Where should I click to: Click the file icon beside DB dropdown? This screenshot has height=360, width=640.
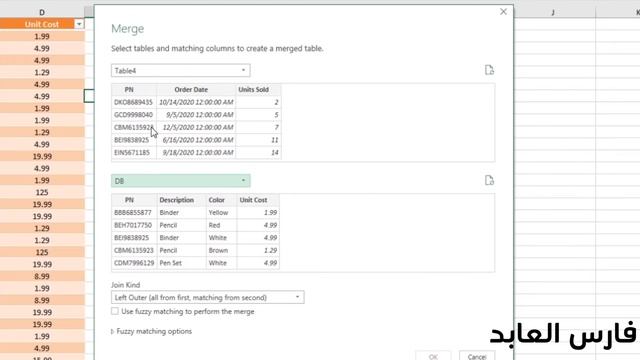point(489,180)
